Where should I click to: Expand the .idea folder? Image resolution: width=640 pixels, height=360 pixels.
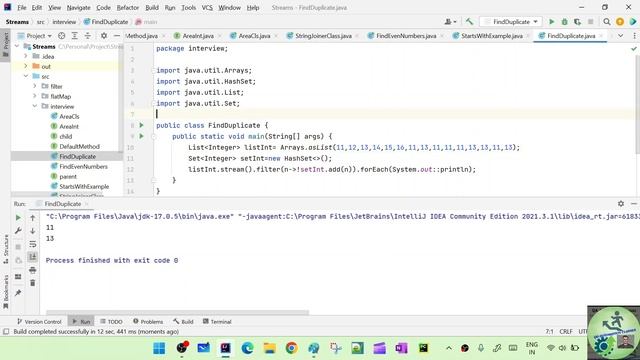26,56
